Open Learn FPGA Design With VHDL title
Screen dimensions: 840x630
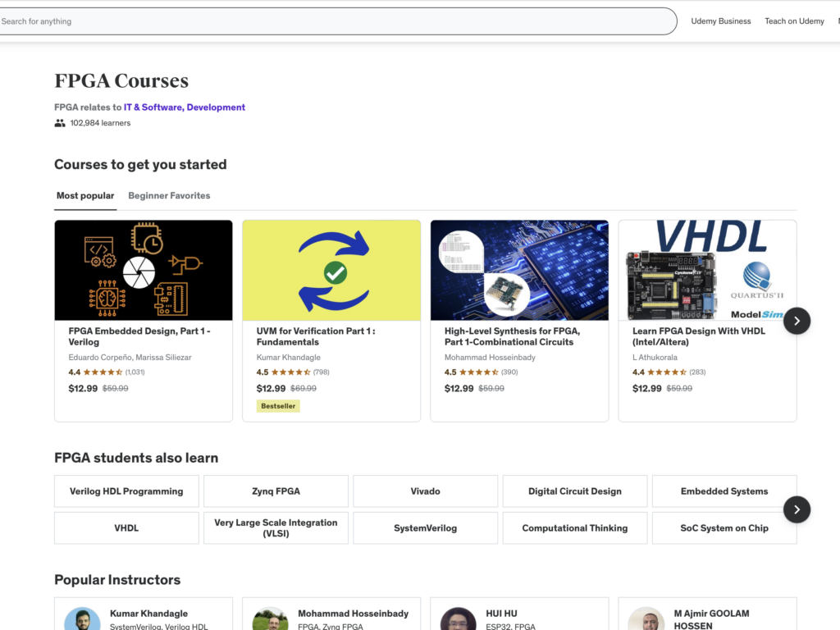(x=698, y=336)
